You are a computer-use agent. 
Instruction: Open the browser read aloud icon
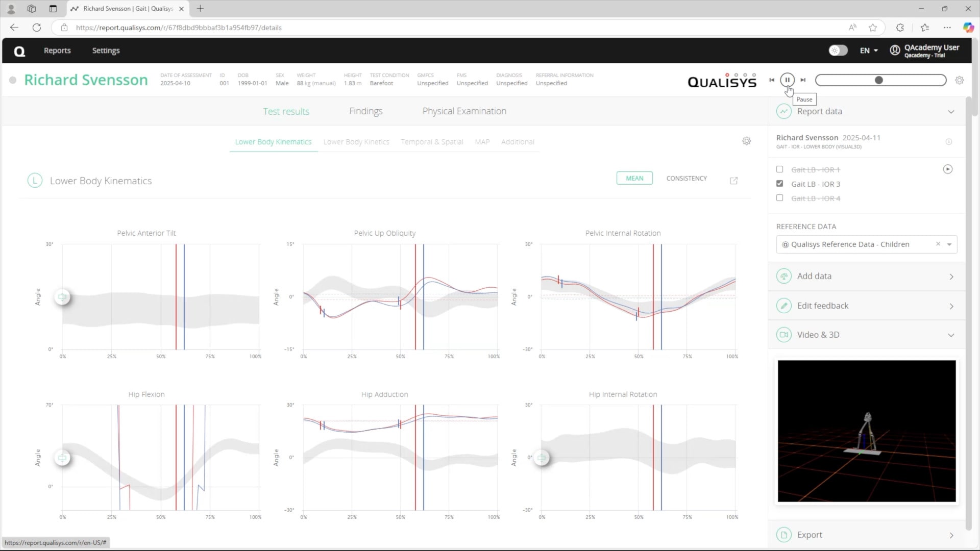click(x=852, y=28)
